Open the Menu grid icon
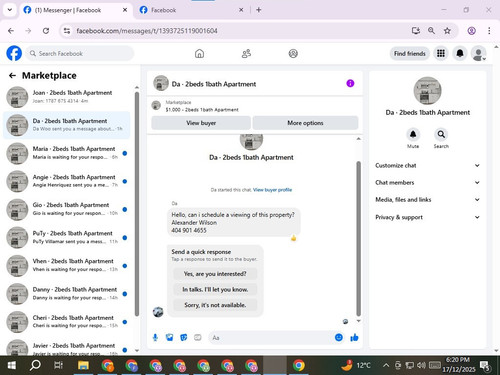This screenshot has height=375, width=500. (441, 53)
